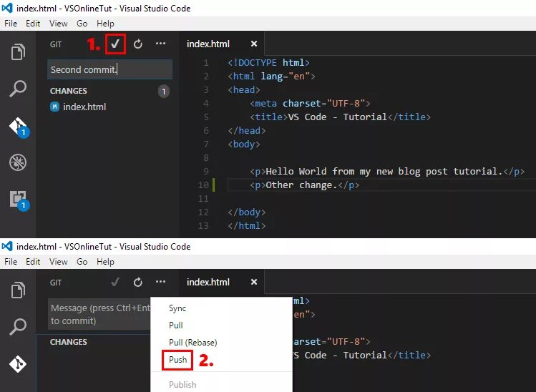Click the 'Other change.' paragraph line
Screen dimensions: 536x392
(x=305, y=185)
